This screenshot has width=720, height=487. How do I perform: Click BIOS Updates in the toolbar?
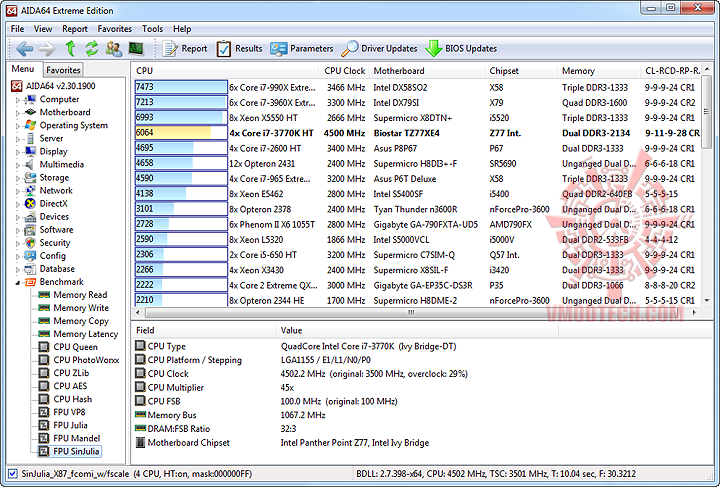(461, 49)
